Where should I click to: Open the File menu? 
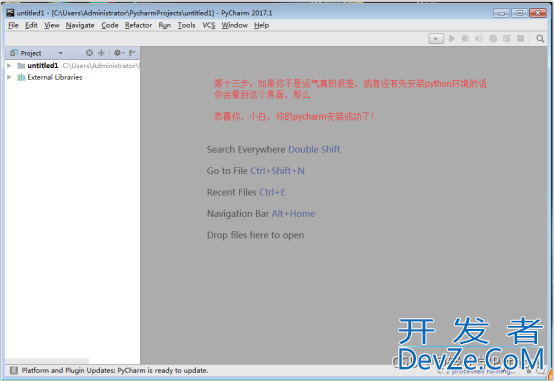(x=13, y=25)
